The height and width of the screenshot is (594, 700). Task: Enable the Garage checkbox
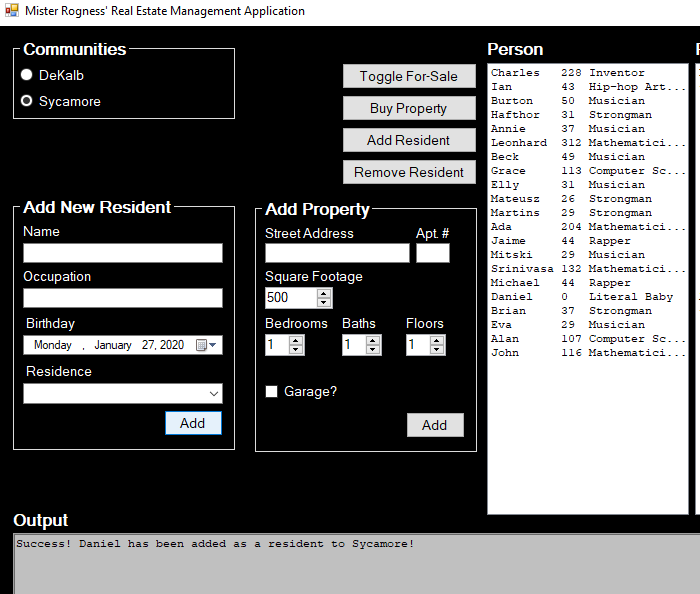(271, 392)
